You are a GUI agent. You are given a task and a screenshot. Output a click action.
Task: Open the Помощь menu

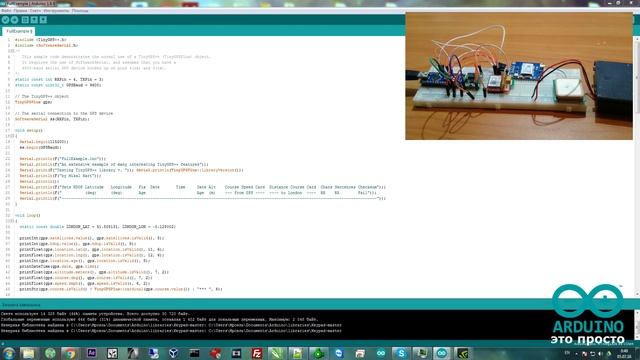80,11
